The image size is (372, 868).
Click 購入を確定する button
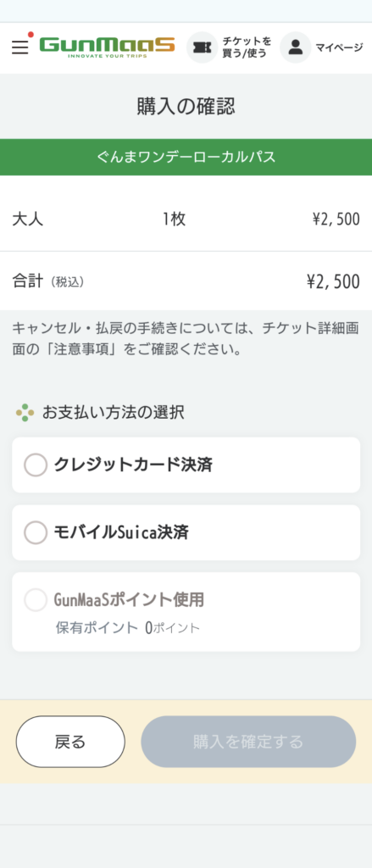(248, 742)
